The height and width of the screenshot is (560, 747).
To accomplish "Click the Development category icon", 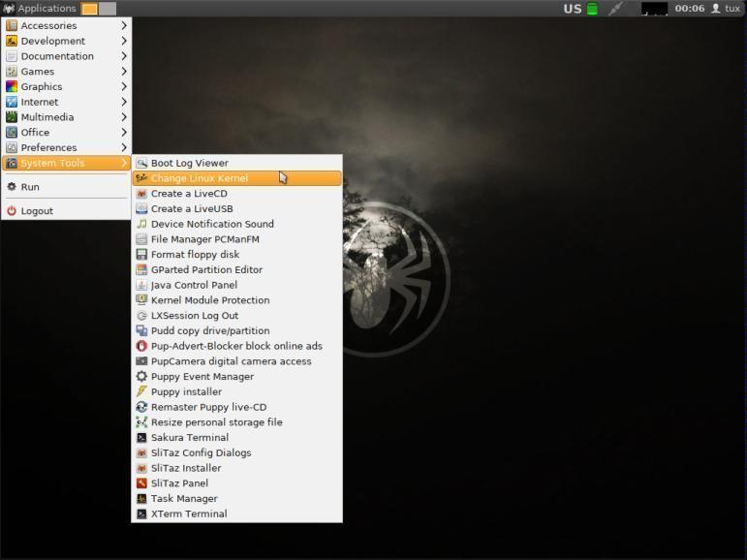I will 12,41.
